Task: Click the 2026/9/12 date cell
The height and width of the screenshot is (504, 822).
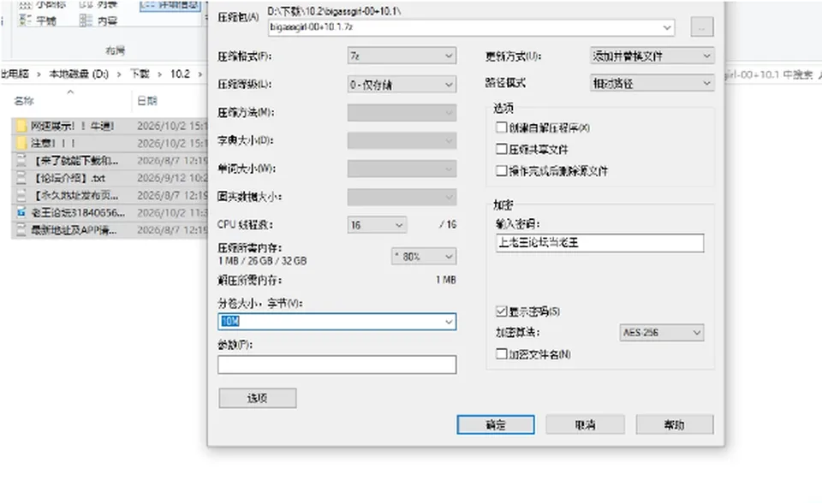Action: [172, 178]
